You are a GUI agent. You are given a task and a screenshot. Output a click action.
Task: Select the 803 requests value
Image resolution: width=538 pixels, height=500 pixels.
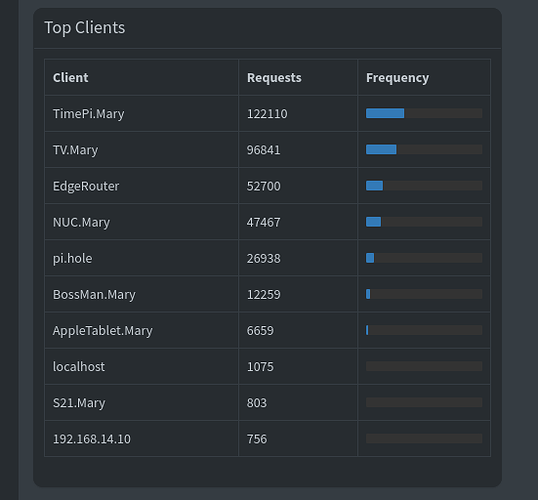tap(257, 403)
